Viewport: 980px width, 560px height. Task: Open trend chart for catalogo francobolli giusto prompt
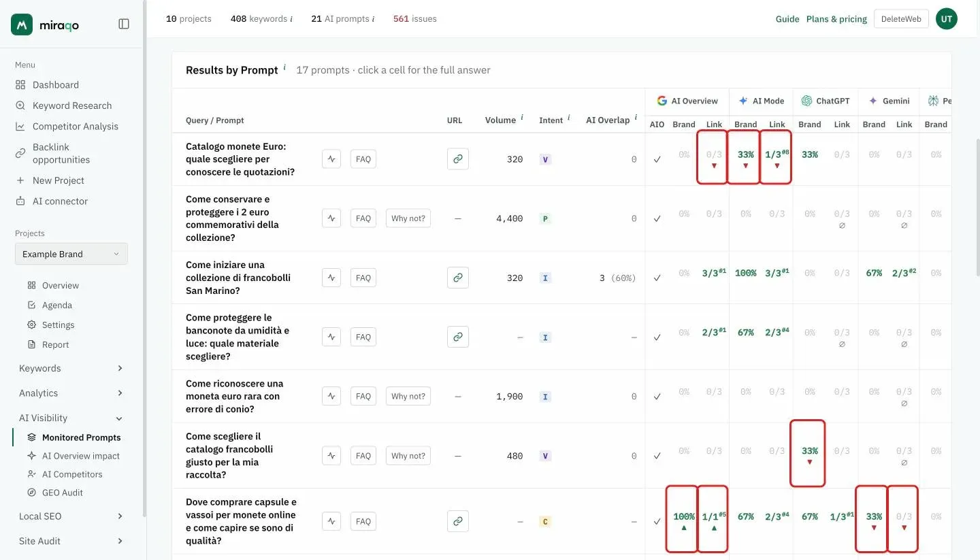pyautogui.click(x=331, y=456)
